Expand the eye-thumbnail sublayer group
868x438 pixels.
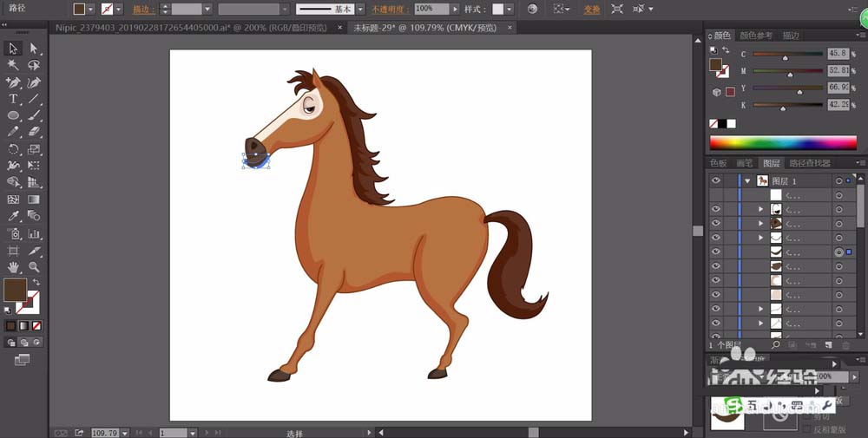pyautogui.click(x=760, y=209)
